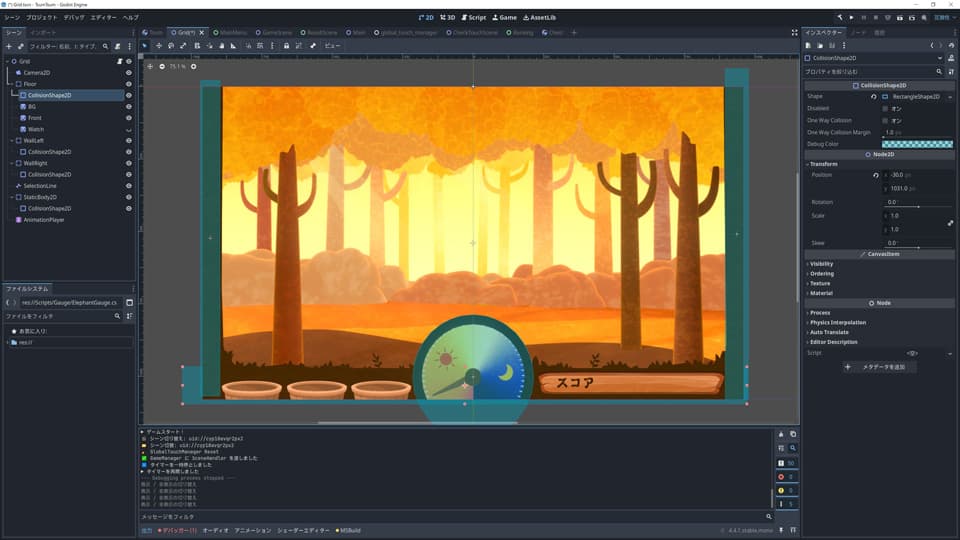
Task: Collapse the WallRight tree node
Action: click(12, 163)
